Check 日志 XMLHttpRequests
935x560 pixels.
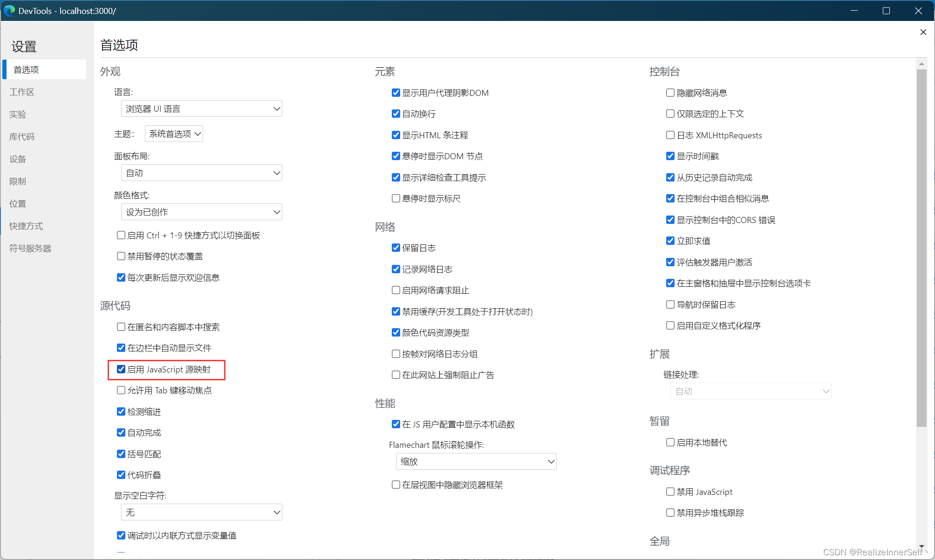(x=670, y=135)
